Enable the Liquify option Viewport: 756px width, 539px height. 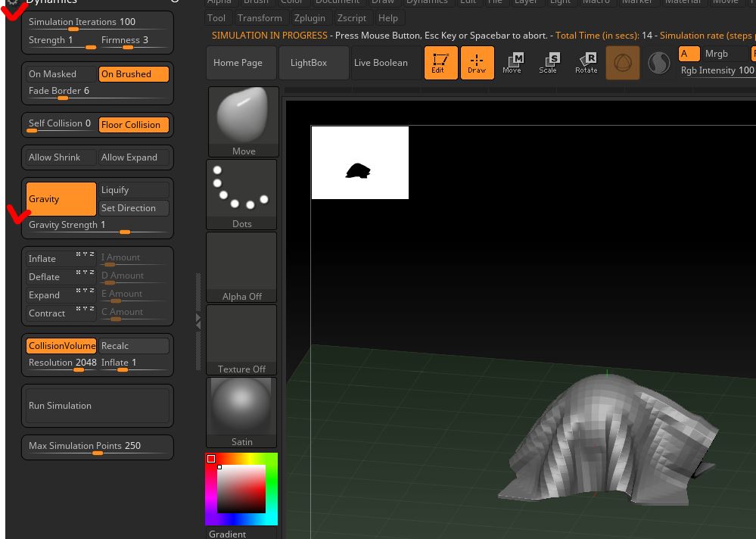click(133, 190)
